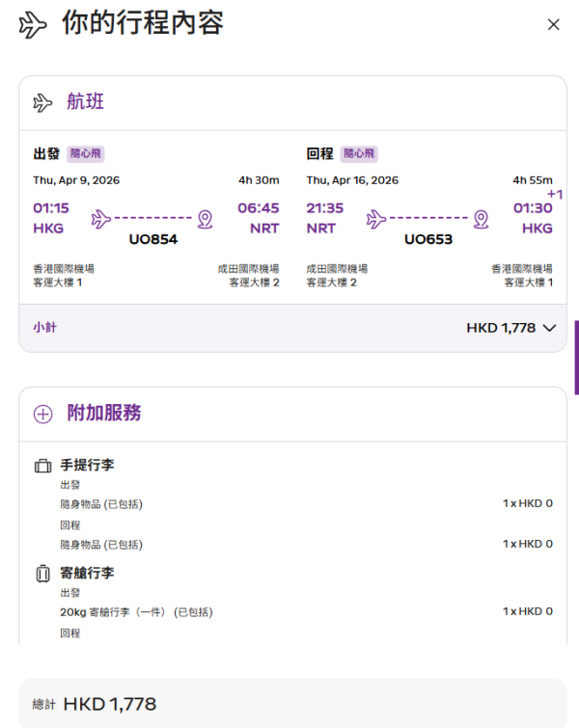Click the 你的行程內容 title
Viewport: 579px width, 728px height.
tap(143, 23)
